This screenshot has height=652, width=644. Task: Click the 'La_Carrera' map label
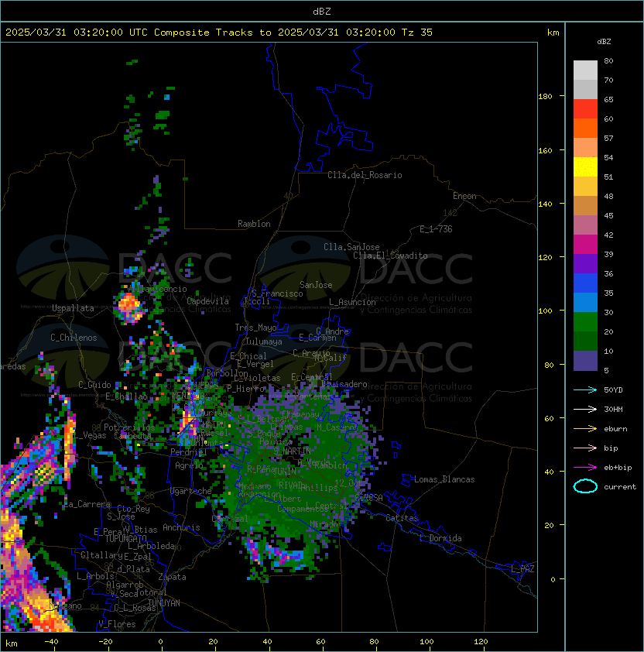pyautogui.click(x=87, y=504)
